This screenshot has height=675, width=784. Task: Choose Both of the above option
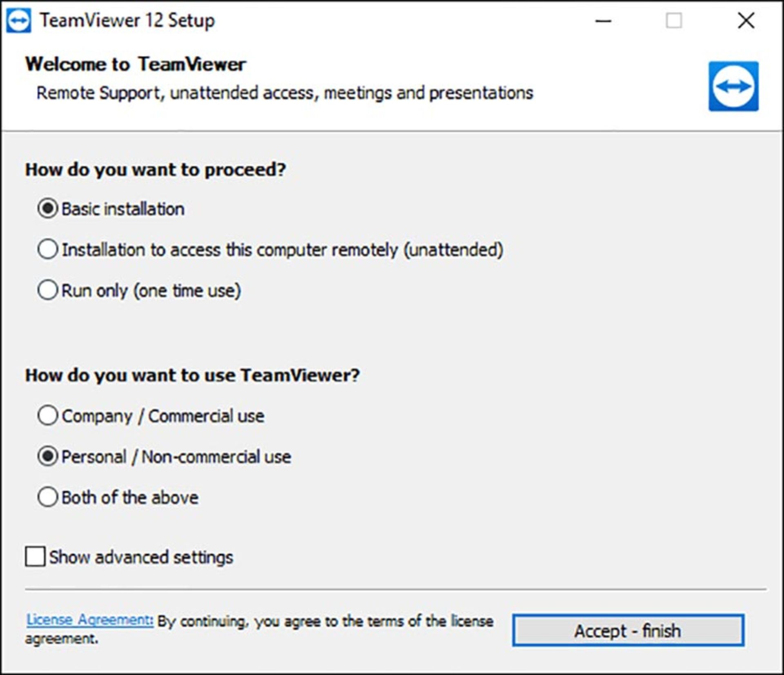click(x=48, y=497)
